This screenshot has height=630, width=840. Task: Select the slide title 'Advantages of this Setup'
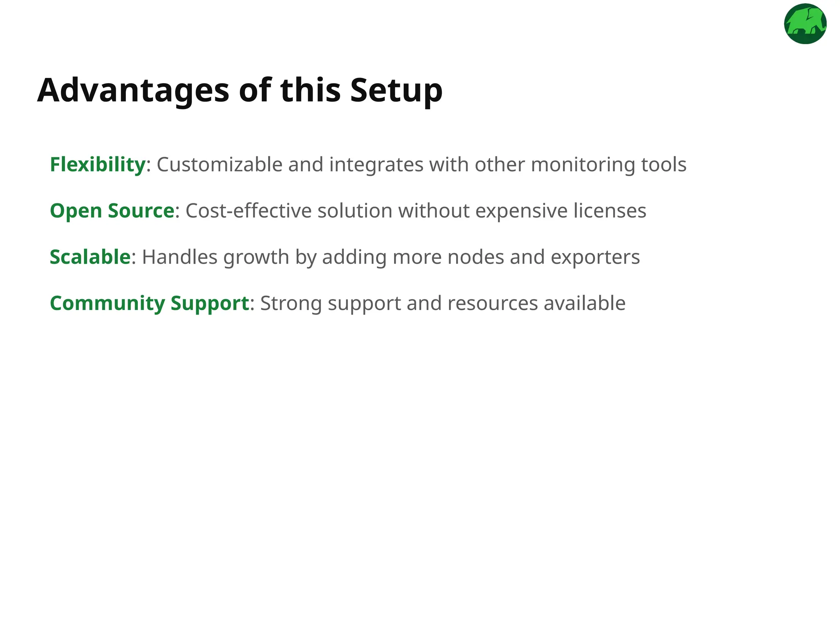pos(240,91)
